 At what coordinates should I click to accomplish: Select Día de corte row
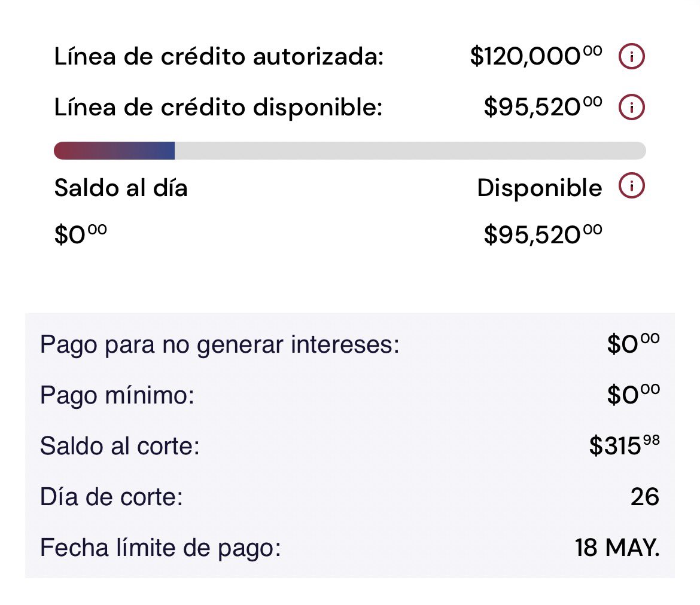[349, 497]
